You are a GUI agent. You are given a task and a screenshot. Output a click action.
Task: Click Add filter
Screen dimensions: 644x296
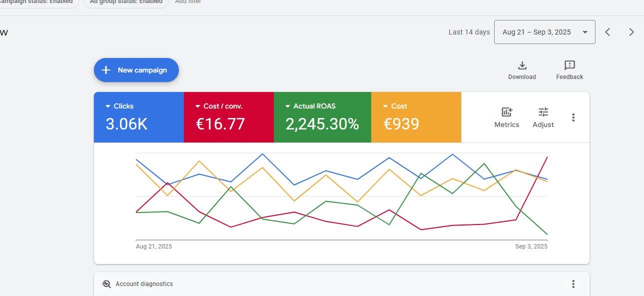pos(188,2)
